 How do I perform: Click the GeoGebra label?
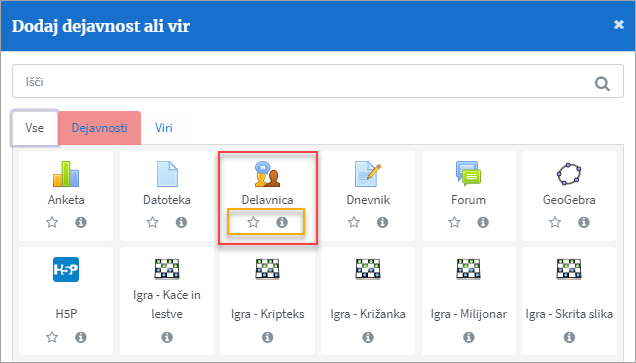[569, 200]
